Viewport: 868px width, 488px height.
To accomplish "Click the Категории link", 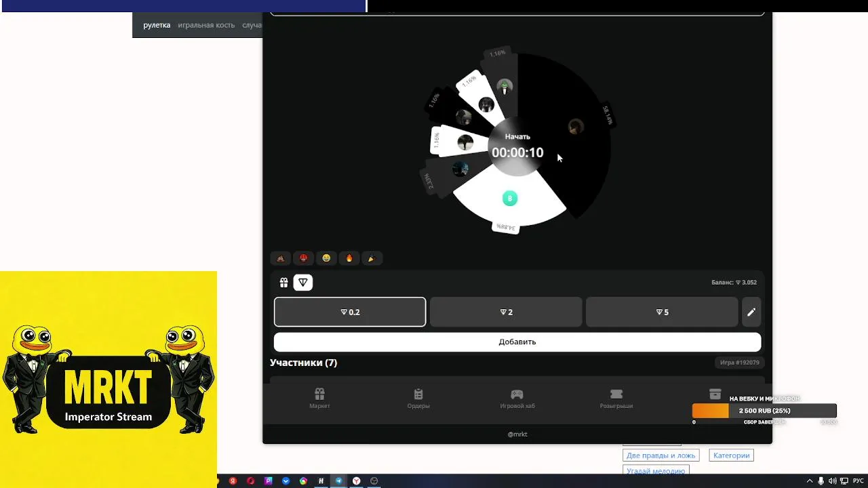I will (x=731, y=455).
